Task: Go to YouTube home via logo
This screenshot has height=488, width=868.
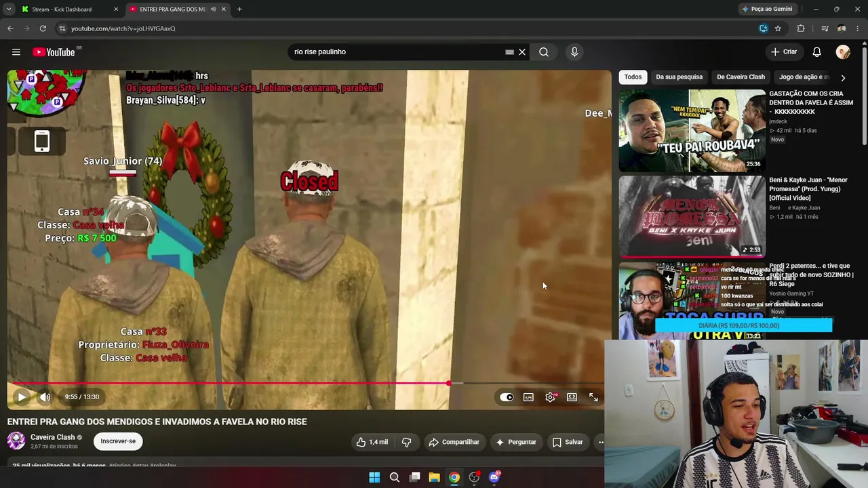Action: (54, 52)
